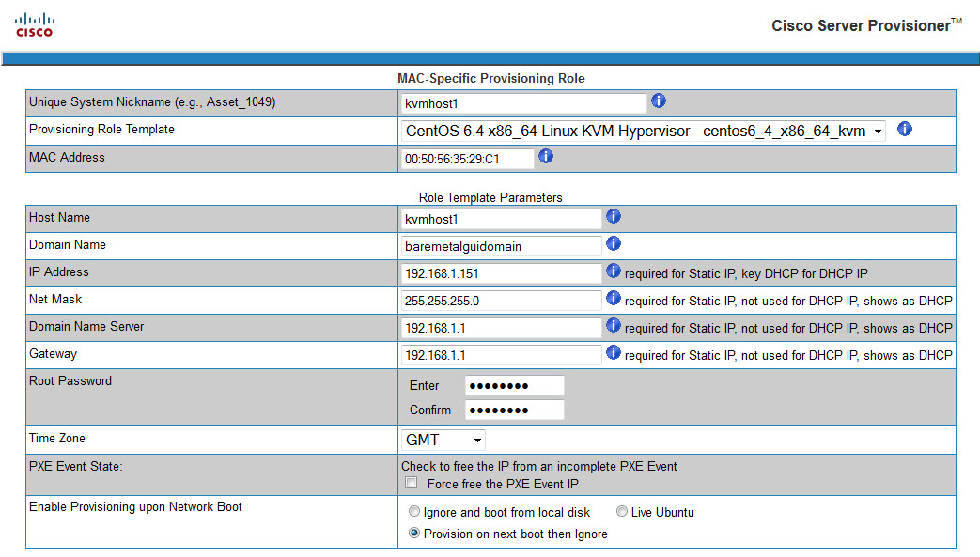Screen dimensions: 980x557
Task: Click the Cisco Server Provisioner title
Action: tap(866, 25)
